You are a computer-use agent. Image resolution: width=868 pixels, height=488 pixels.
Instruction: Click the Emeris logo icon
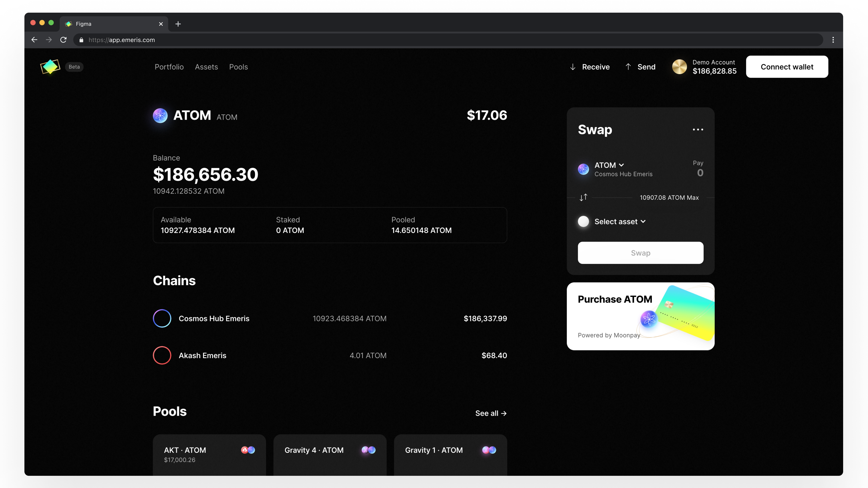tap(50, 67)
